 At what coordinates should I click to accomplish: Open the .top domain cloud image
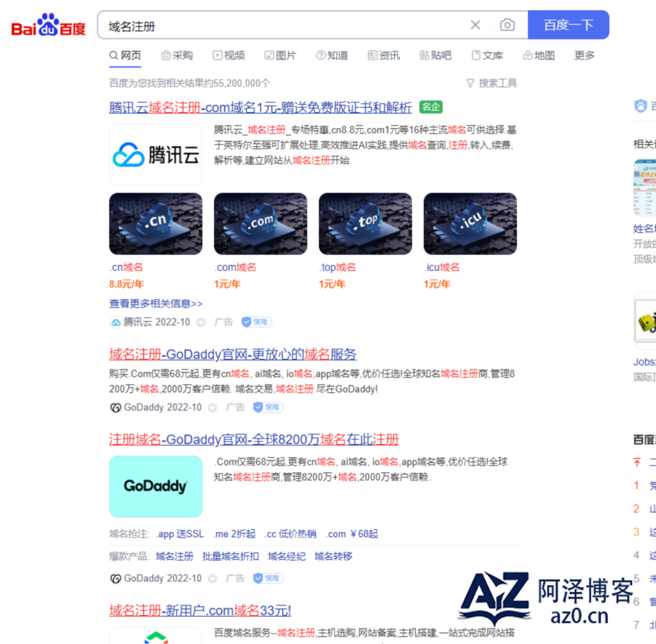pos(365,223)
